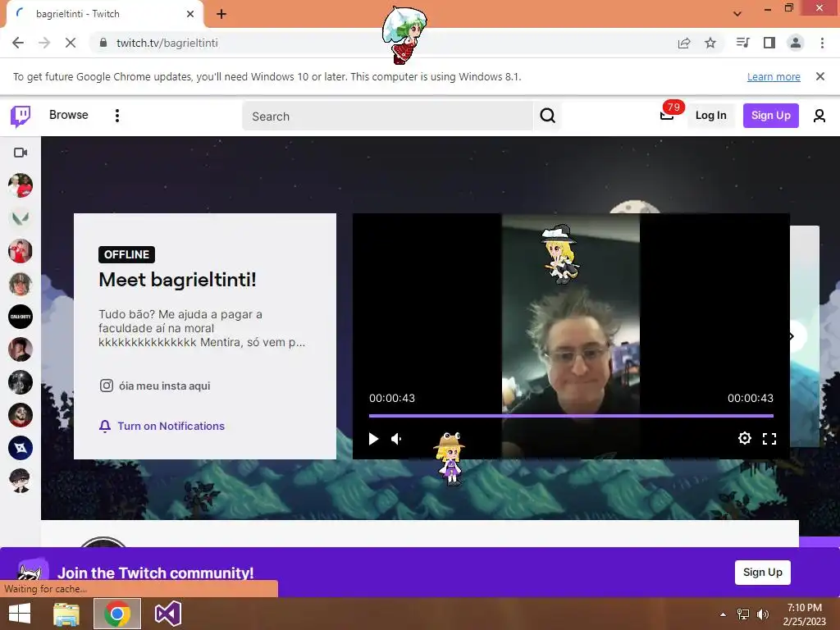Click Sign Up in the community banner

[x=762, y=572]
